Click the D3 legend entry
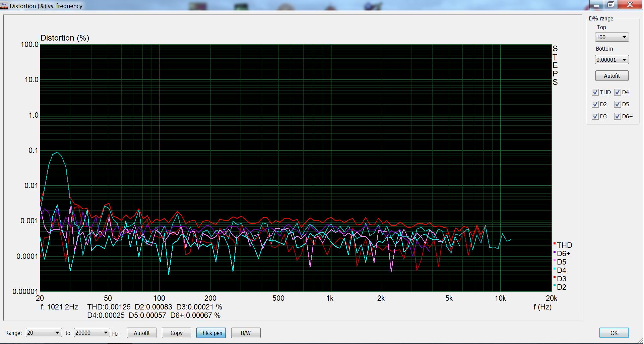This screenshot has height=344, width=644. (560, 279)
